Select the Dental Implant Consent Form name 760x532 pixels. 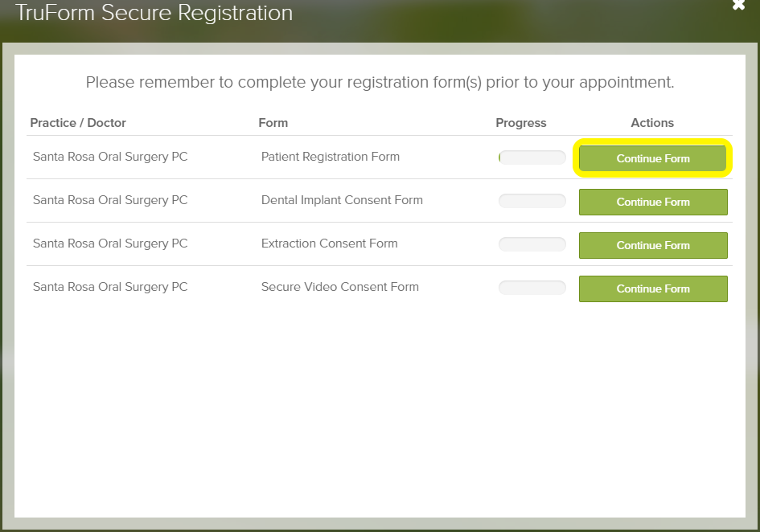point(342,200)
